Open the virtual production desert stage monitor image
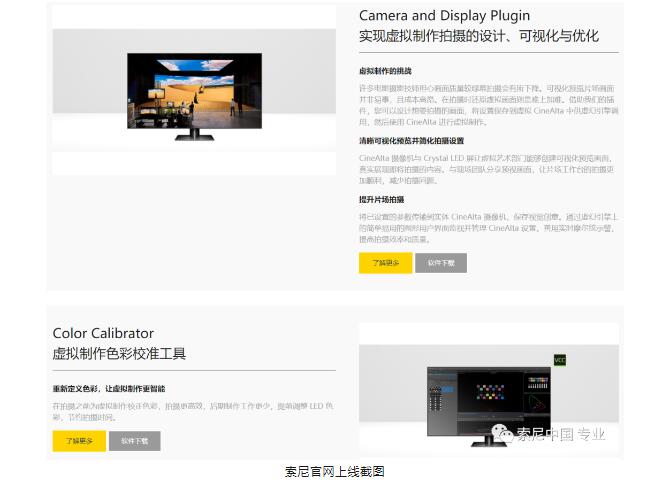This screenshot has height=482, width=670. tap(194, 97)
